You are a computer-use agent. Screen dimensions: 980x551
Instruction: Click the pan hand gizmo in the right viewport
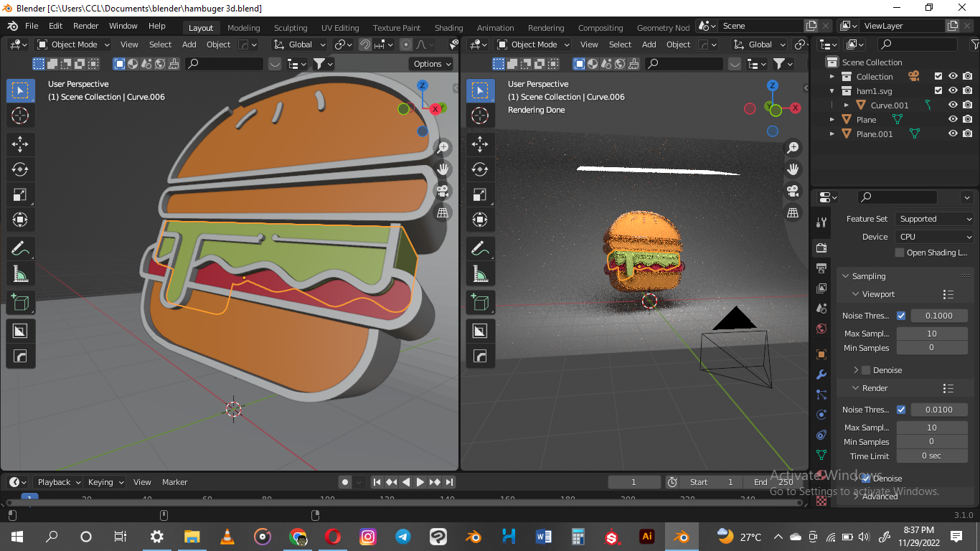[793, 169]
